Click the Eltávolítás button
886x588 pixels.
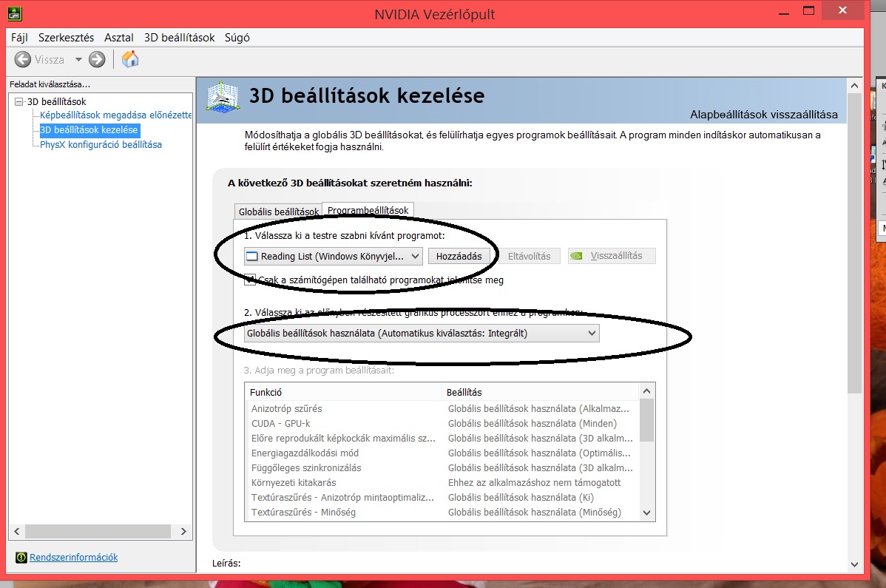[x=529, y=257]
